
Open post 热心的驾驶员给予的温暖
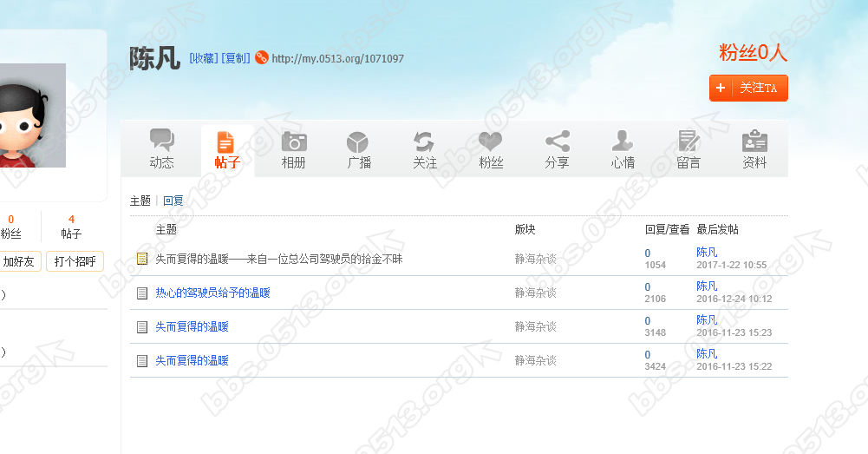(213, 293)
